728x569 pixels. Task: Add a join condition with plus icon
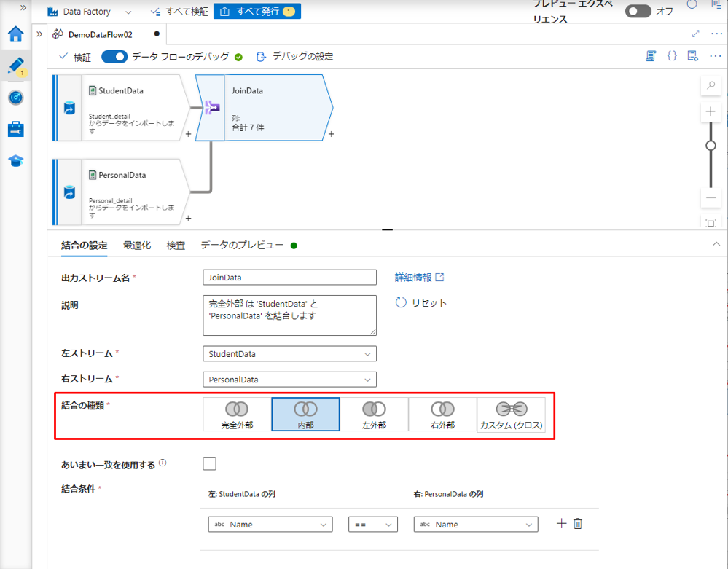click(x=561, y=524)
